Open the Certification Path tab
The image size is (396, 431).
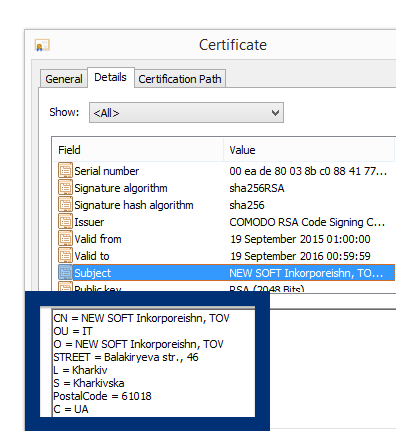[x=180, y=79]
